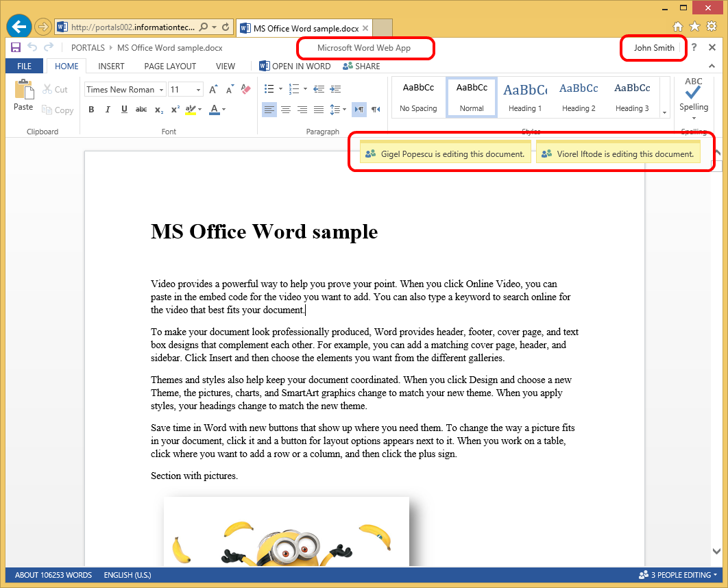Open the line spacing options
This screenshot has width=728, height=588.
(337, 110)
